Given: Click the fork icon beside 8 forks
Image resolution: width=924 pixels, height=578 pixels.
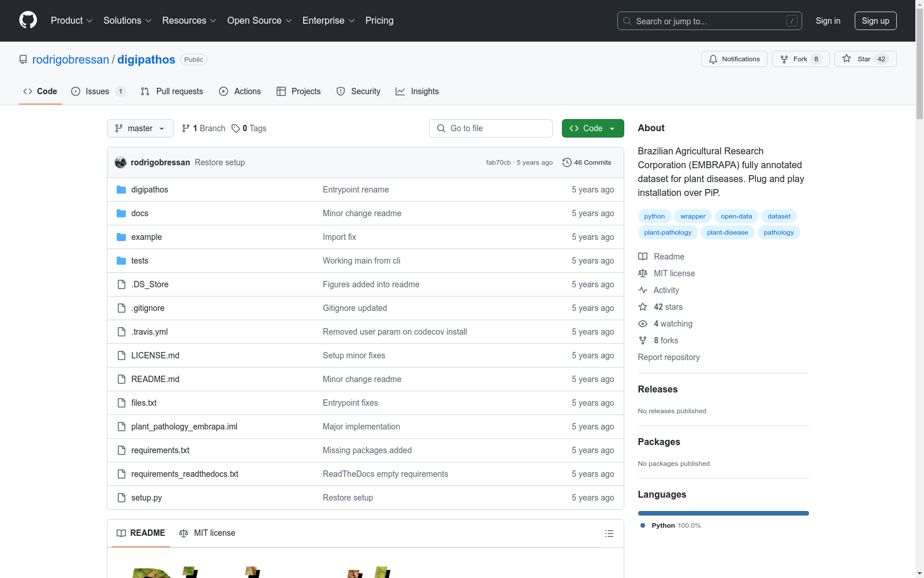Looking at the screenshot, I should (x=643, y=340).
